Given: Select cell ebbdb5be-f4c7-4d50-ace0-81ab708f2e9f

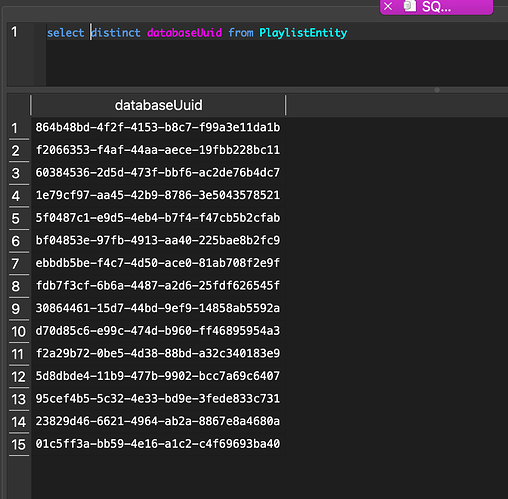Looking at the screenshot, I should [158, 263].
